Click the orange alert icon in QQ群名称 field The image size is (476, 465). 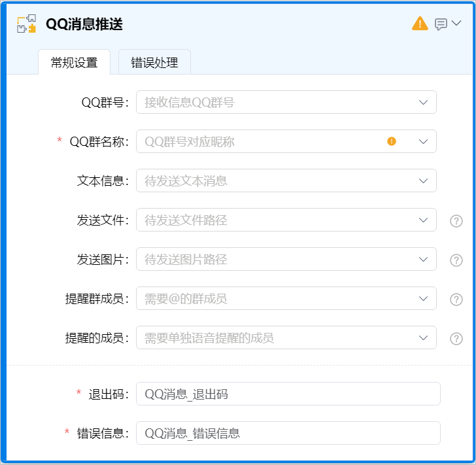pos(392,141)
